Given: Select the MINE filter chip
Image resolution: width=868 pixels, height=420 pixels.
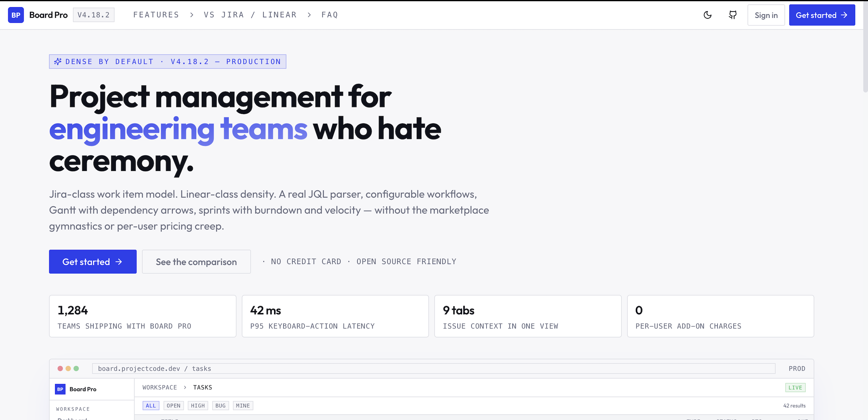Looking at the screenshot, I should click(243, 406).
